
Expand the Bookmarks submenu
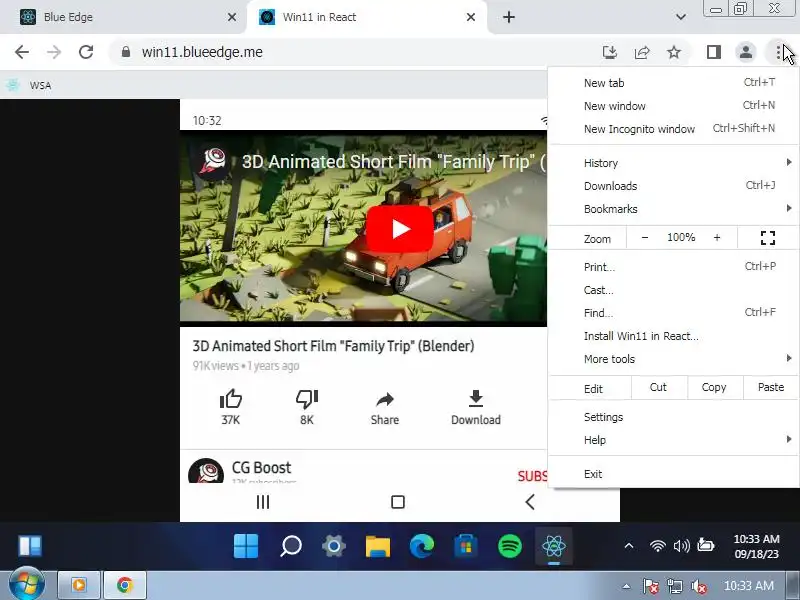[673, 209]
